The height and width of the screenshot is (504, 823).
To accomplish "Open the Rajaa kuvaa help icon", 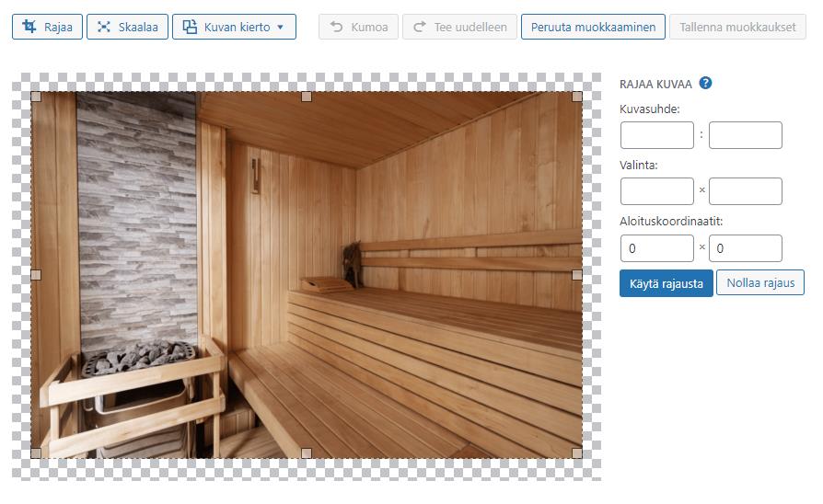I will coord(705,84).
